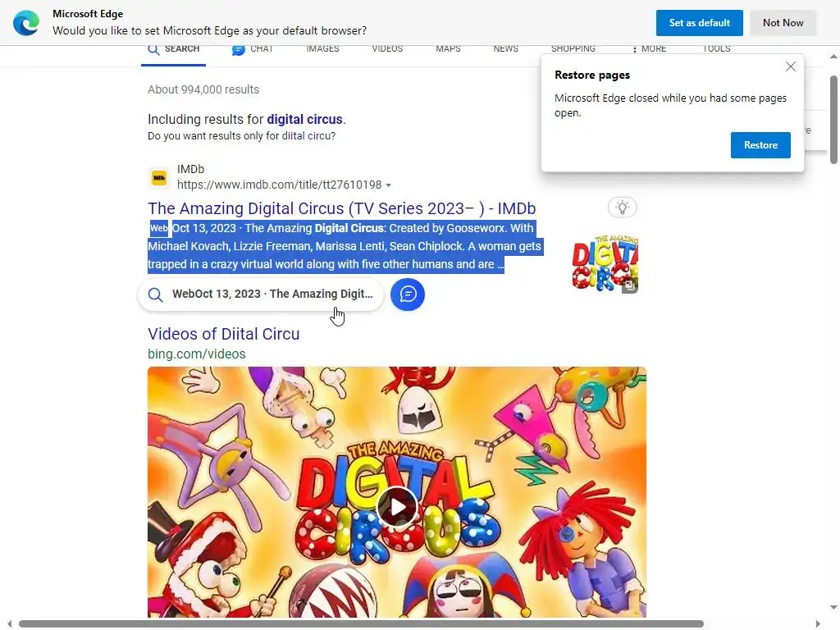Image resolution: width=840 pixels, height=630 pixels.
Task: Switch to the Images tab
Action: (x=322, y=48)
